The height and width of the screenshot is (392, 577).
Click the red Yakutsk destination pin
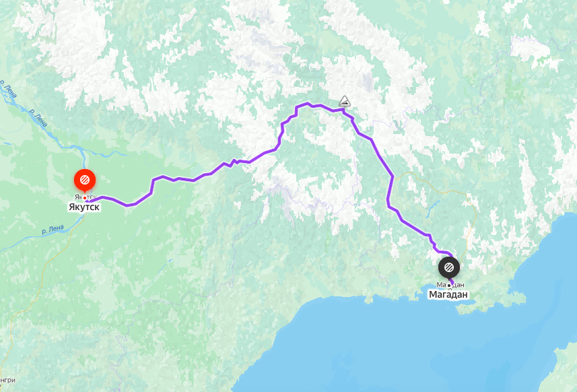coord(85,180)
